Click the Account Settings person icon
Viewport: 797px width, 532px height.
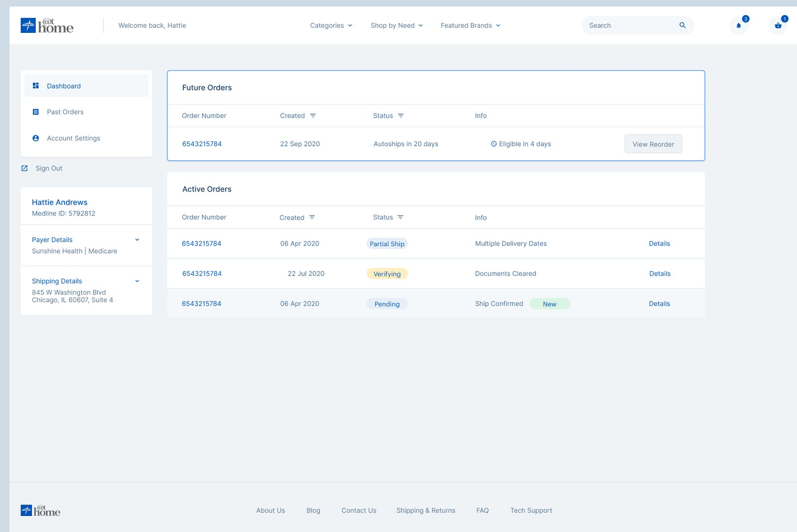click(35, 138)
